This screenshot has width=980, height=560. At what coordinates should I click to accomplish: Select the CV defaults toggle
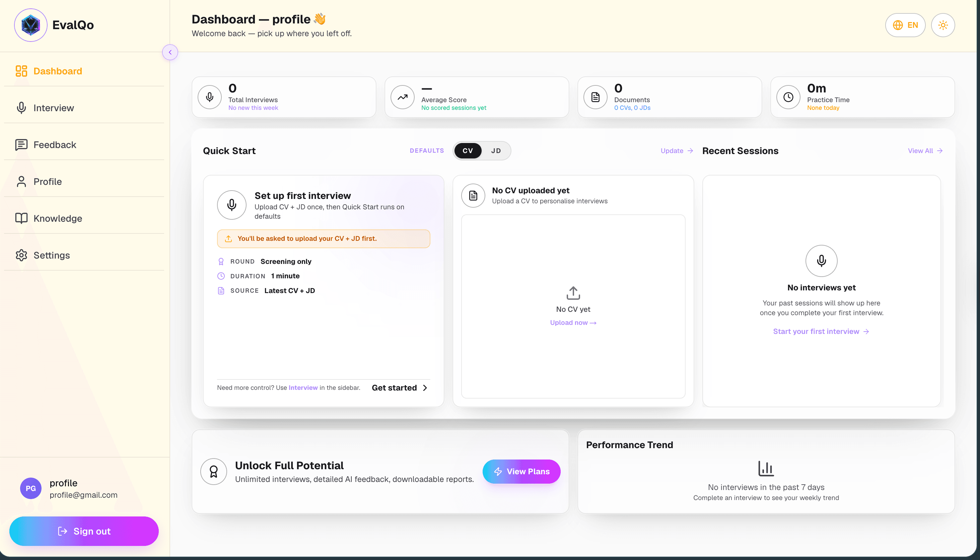(x=468, y=151)
